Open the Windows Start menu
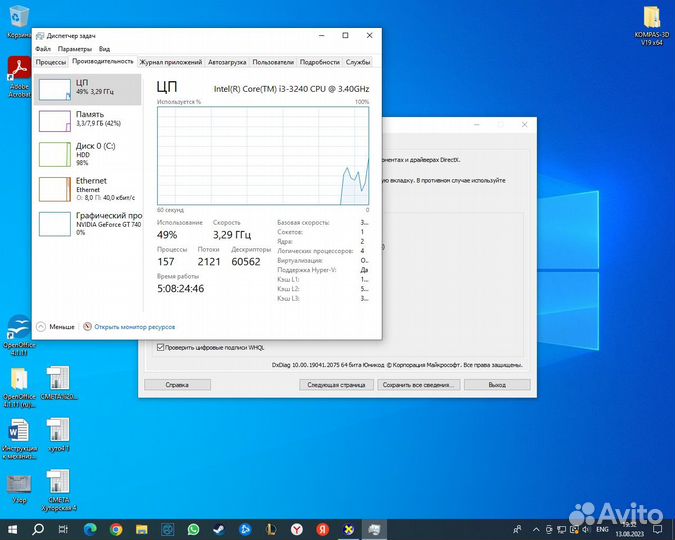 coord(12,529)
